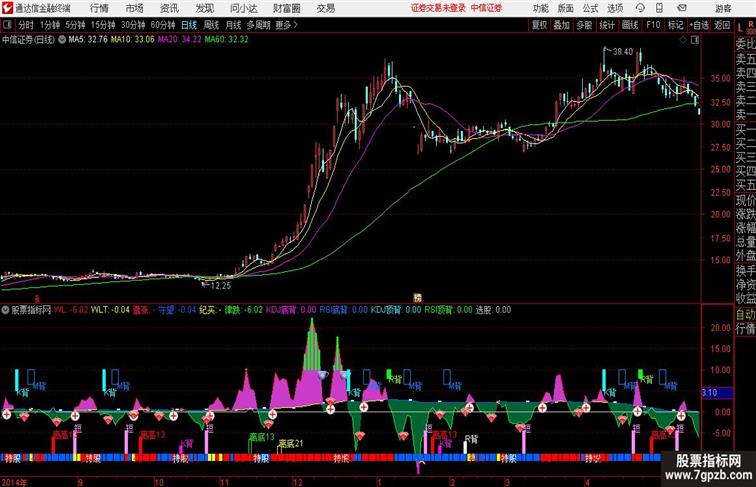This screenshot has height=487, width=756.
Task: Click the F10 company info button
Action: pyautogui.click(x=653, y=25)
